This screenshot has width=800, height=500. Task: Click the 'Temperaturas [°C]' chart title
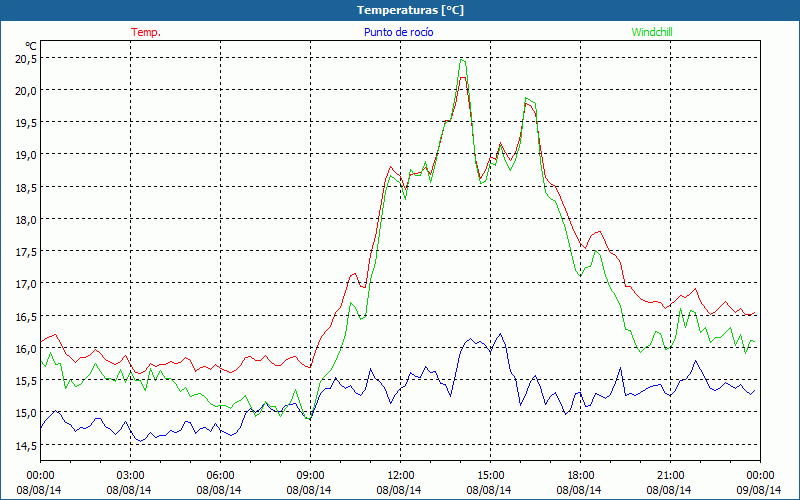click(410, 10)
